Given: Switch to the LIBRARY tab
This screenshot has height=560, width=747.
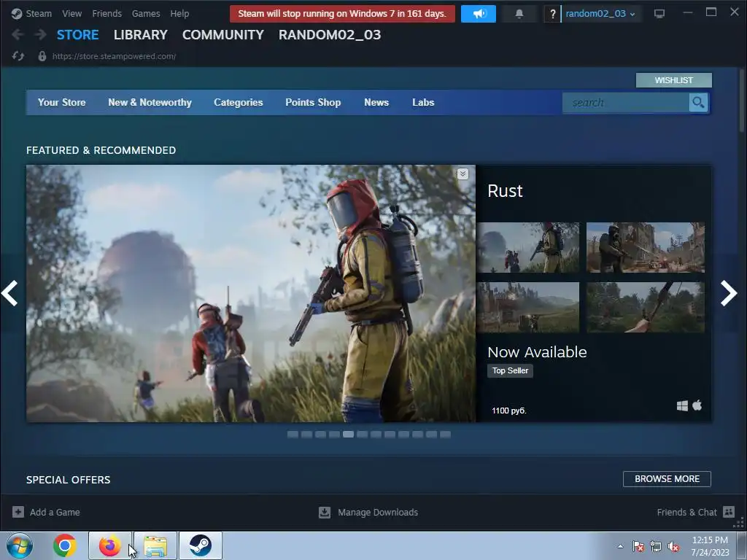Looking at the screenshot, I should (x=141, y=35).
